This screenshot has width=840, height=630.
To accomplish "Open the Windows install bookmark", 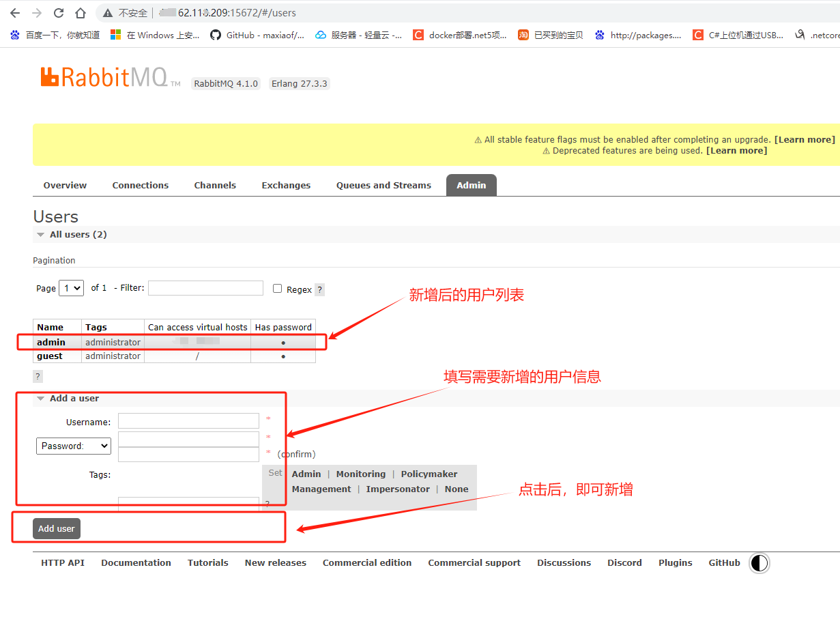I will tap(155, 35).
